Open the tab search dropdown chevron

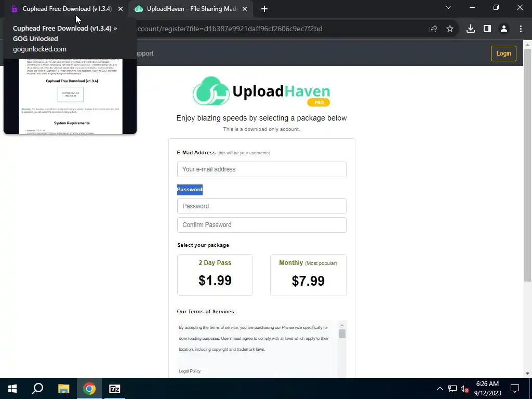[448, 7]
